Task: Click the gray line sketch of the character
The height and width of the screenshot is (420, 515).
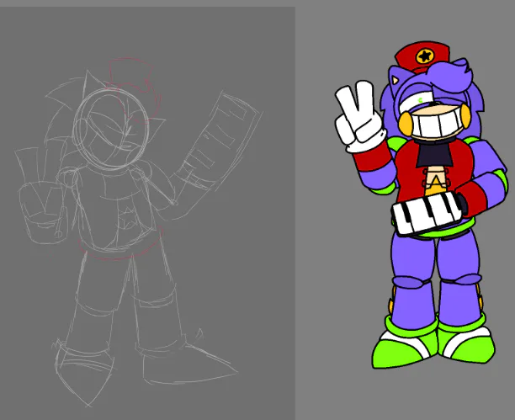Action: point(138,231)
